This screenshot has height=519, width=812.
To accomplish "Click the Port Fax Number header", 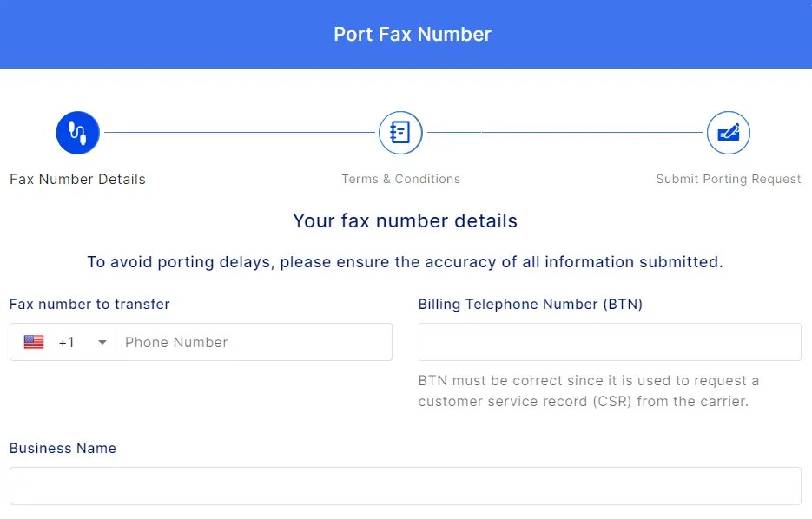I will pos(412,35).
